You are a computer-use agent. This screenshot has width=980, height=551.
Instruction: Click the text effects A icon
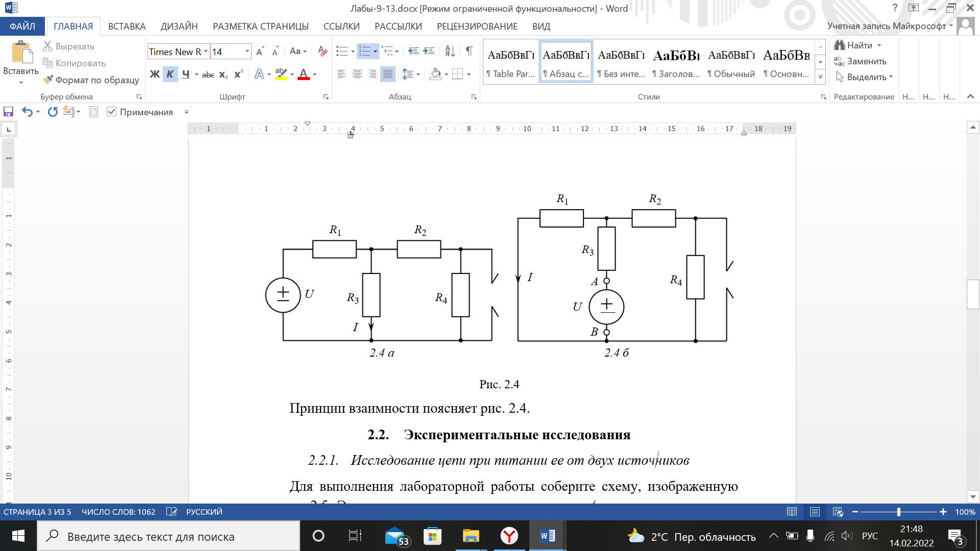coord(259,74)
